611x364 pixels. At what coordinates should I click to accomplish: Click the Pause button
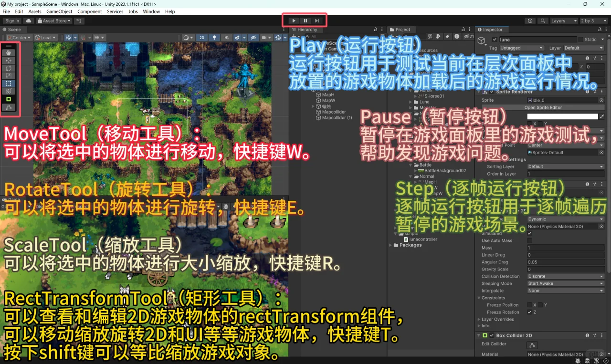pyautogui.click(x=305, y=21)
